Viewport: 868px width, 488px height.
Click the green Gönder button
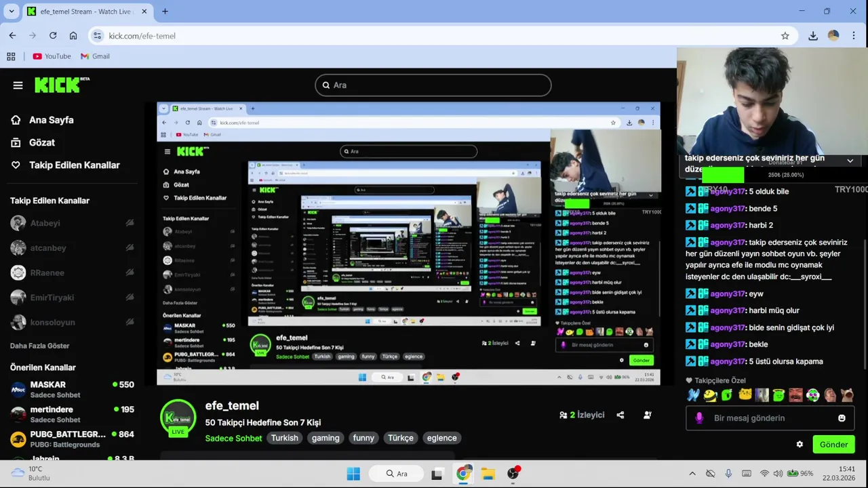[833, 445]
